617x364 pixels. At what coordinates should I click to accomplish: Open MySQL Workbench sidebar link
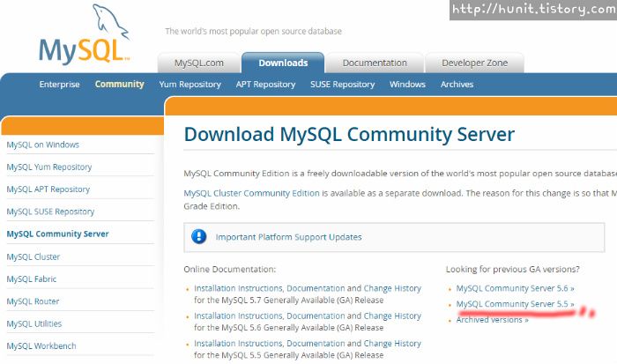pos(41,345)
